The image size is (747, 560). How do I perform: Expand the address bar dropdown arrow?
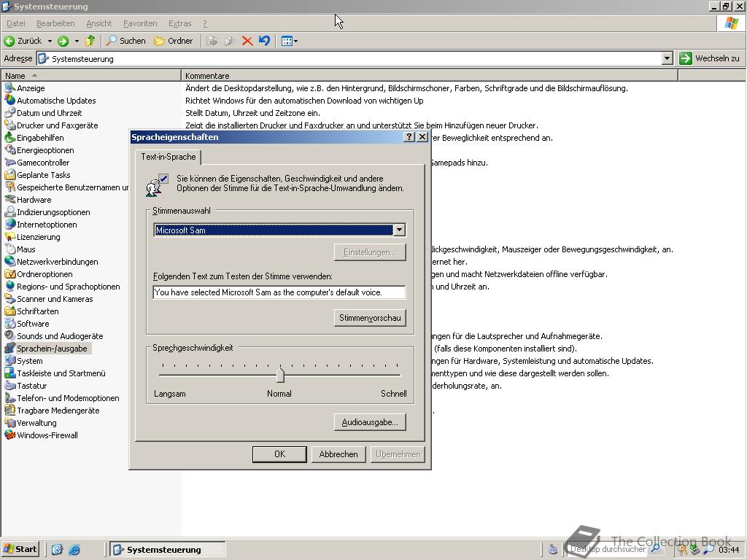pos(667,58)
